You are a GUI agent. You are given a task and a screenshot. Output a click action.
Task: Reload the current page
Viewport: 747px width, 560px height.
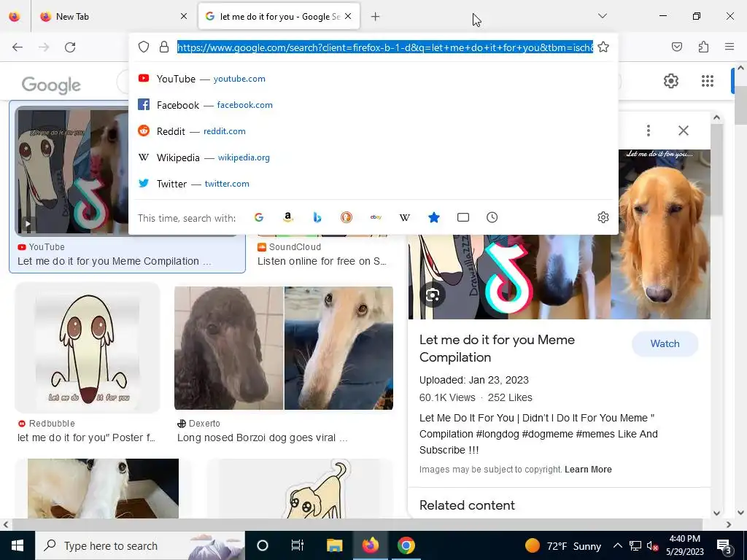click(x=70, y=47)
